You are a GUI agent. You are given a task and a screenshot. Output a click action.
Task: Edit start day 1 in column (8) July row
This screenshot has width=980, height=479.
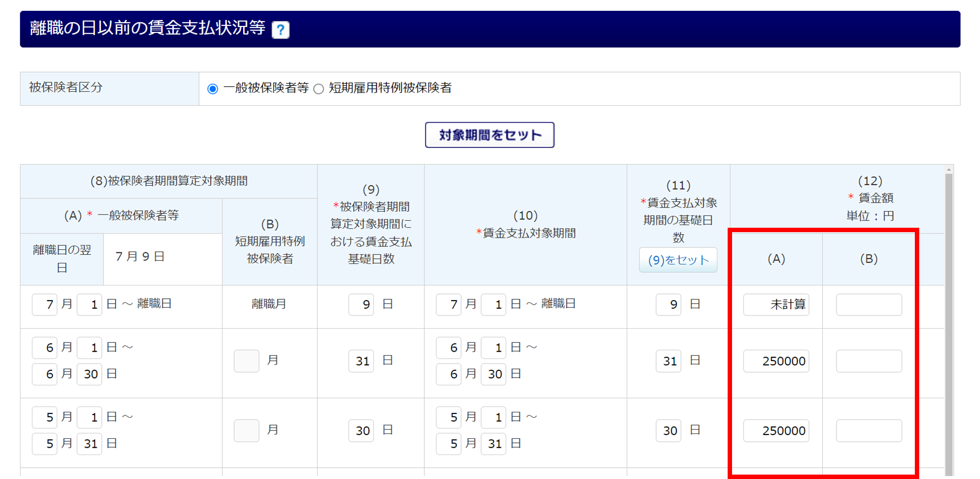tap(89, 305)
